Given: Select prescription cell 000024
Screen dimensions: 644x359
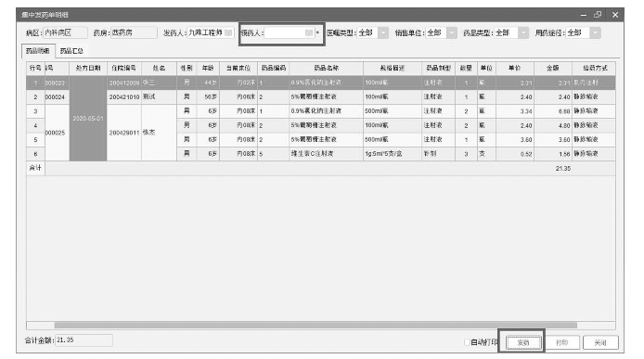Looking at the screenshot, I should pyautogui.click(x=57, y=96).
